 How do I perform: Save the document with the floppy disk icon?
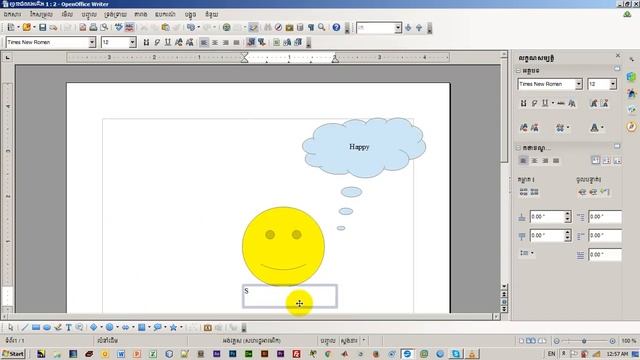coord(42,27)
